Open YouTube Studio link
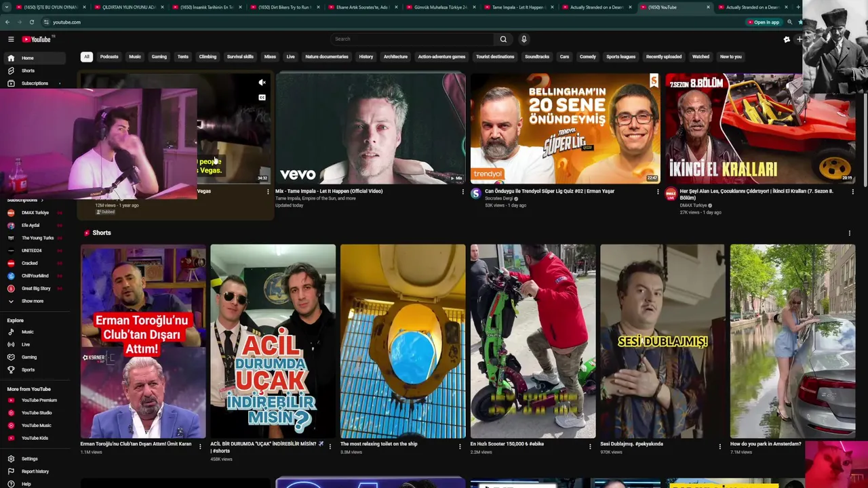This screenshot has width=868, height=488. pyautogui.click(x=37, y=413)
